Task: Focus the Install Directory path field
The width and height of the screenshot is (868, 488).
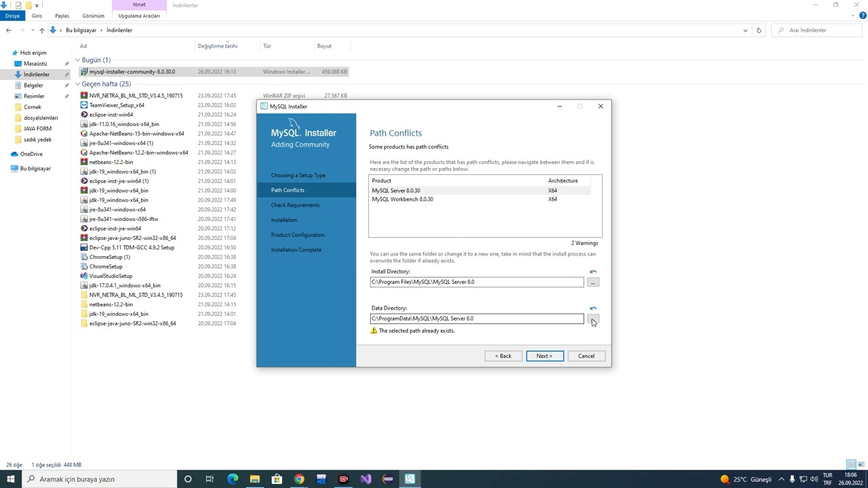Action: pyautogui.click(x=477, y=282)
